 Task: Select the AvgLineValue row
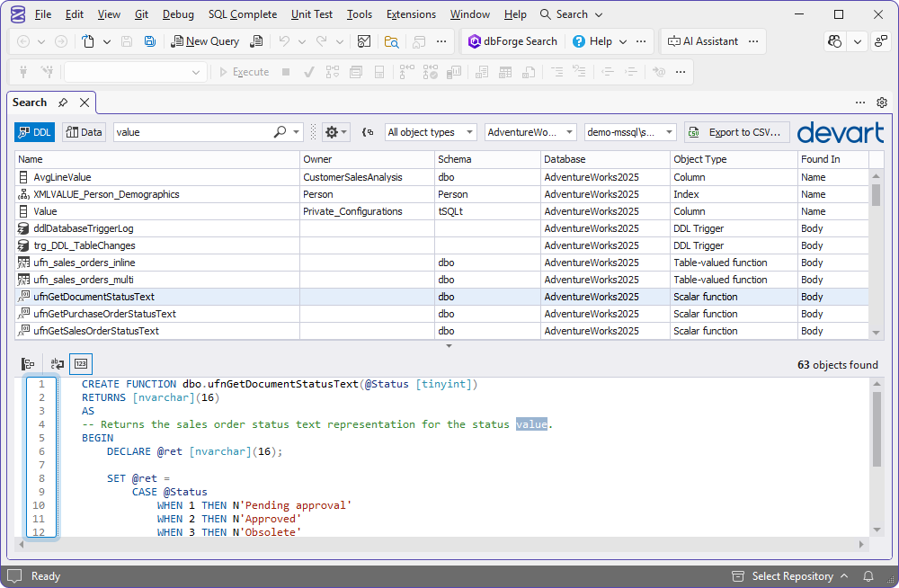pos(441,177)
